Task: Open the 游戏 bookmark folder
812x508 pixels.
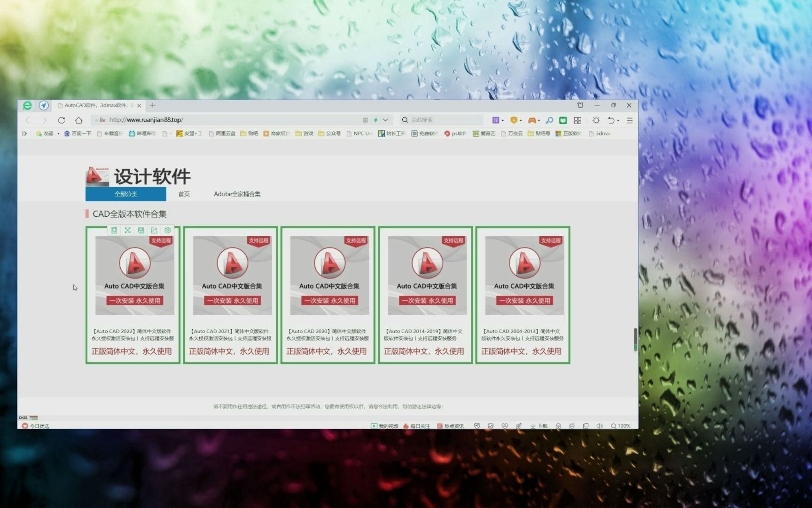Action: [304, 134]
